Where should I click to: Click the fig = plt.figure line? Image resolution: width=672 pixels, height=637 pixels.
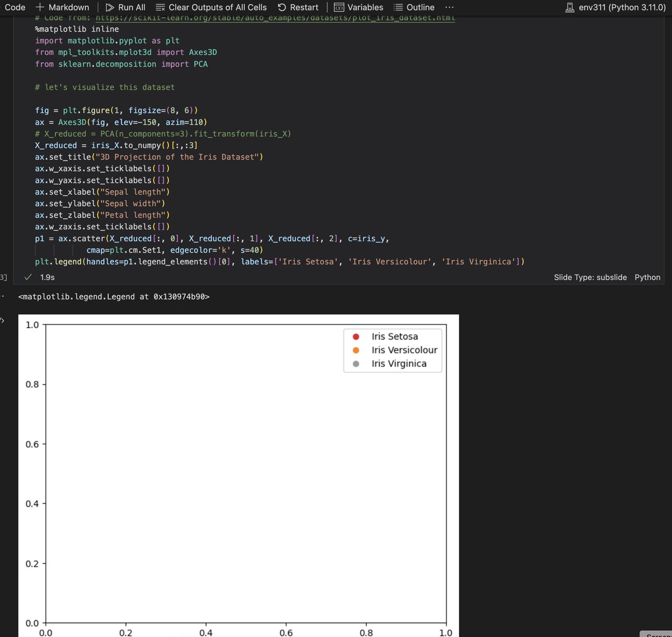[x=116, y=110]
